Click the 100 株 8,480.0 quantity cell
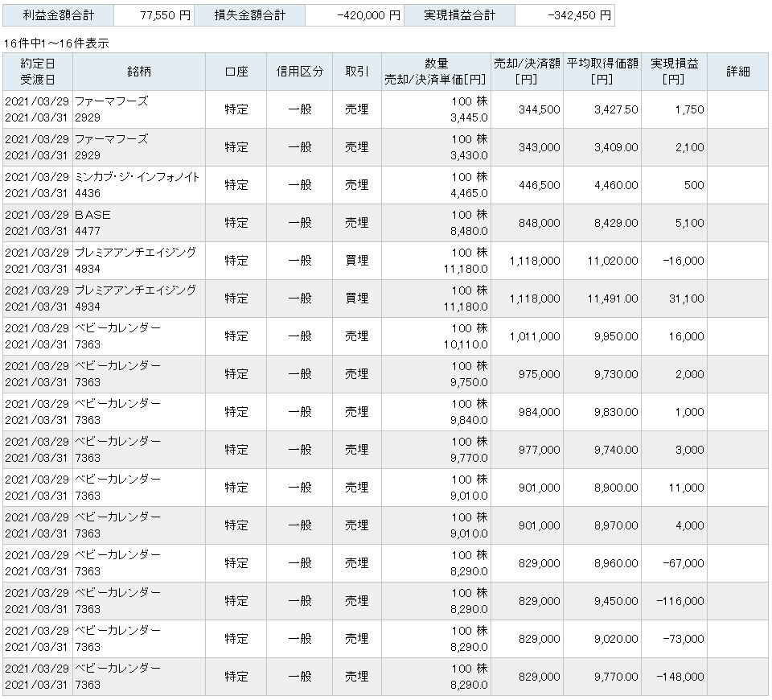Viewport: 772px width, 700px height. point(436,223)
